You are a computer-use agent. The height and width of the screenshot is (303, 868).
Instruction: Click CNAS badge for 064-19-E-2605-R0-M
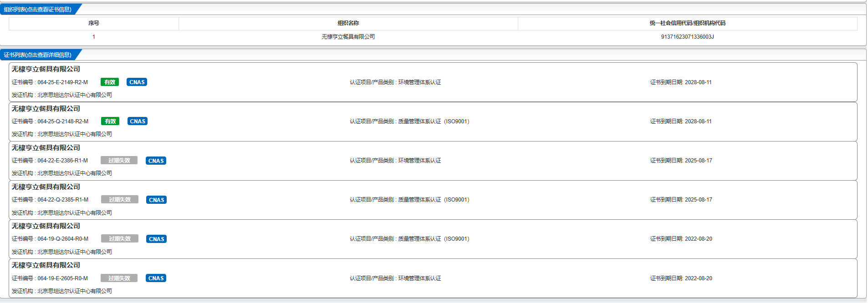click(x=156, y=278)
